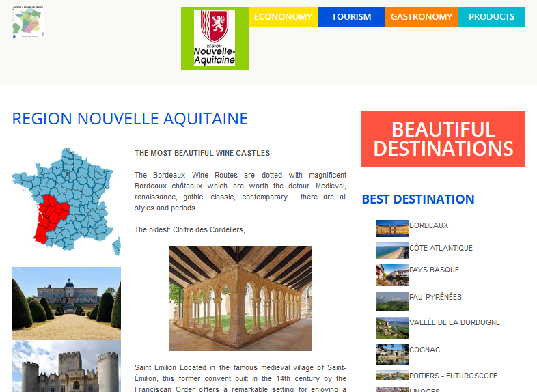Click the Cognac thumbnail image

392,354
